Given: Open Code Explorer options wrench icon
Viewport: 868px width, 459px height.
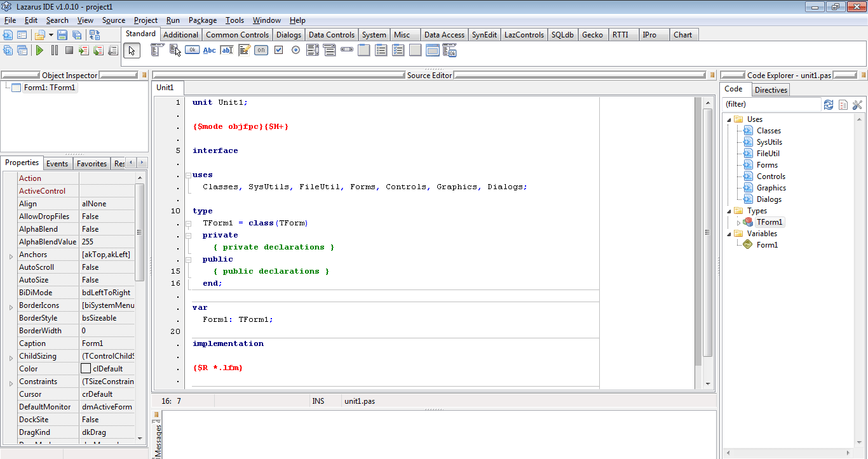Looking at the screenshot, I should tap(857, 105).
